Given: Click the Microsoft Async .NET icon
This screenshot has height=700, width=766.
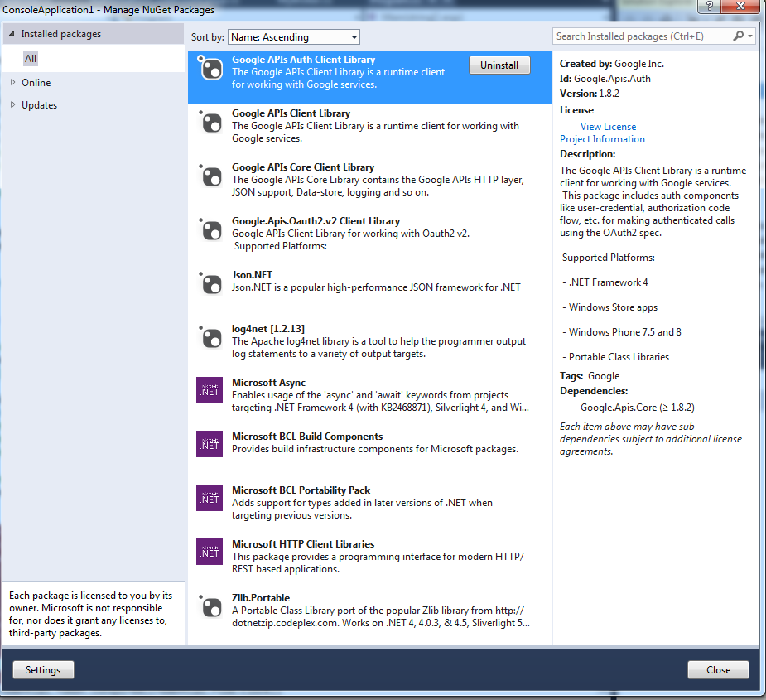Looking at the screenshot, I should pyautogui.click(x=210, y=390).
